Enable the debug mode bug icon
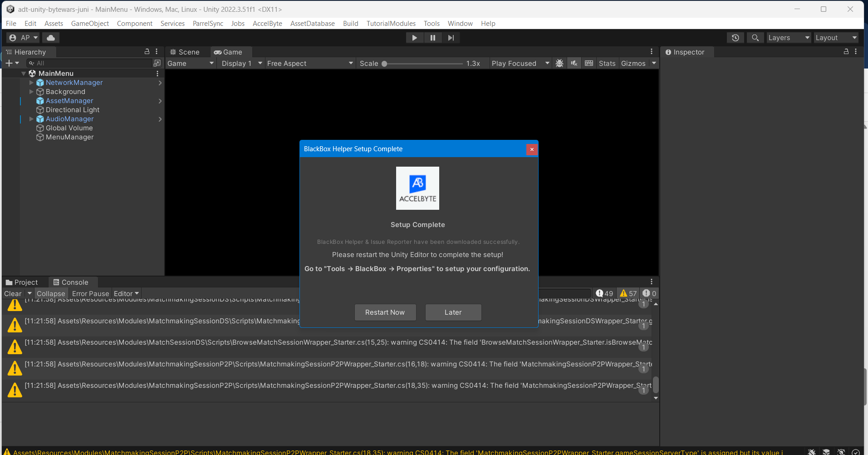The width and height of the screenshot is (868, 455). 559,63
